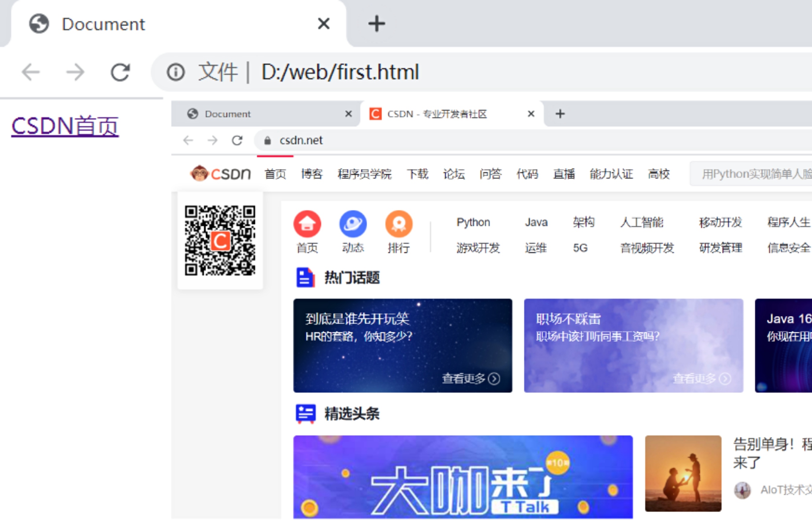Viewport: 812px width, 521px height.
Task: Click the orange 排行 ranking icon
Action: tap(399, 224)
